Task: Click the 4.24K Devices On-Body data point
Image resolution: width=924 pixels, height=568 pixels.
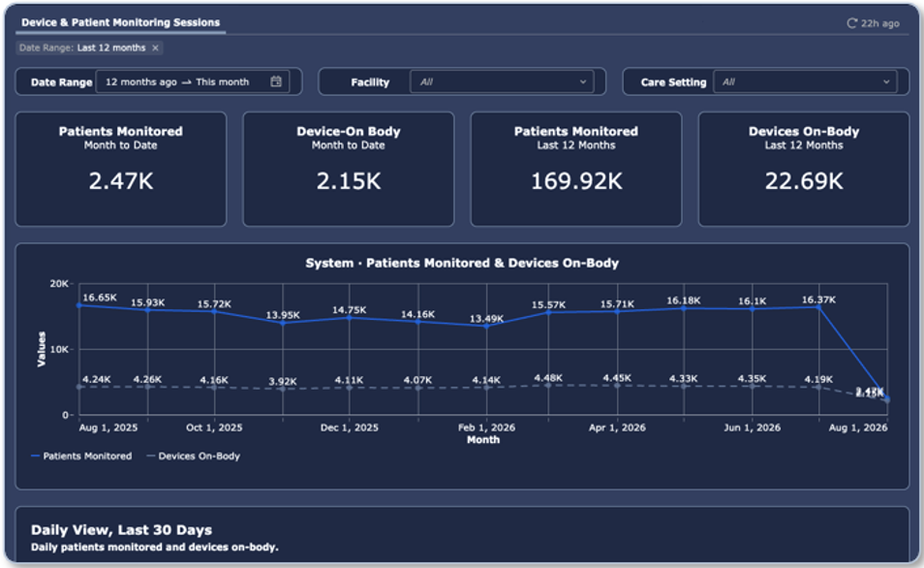Action: pyautogui.click(x=79, y=387)
